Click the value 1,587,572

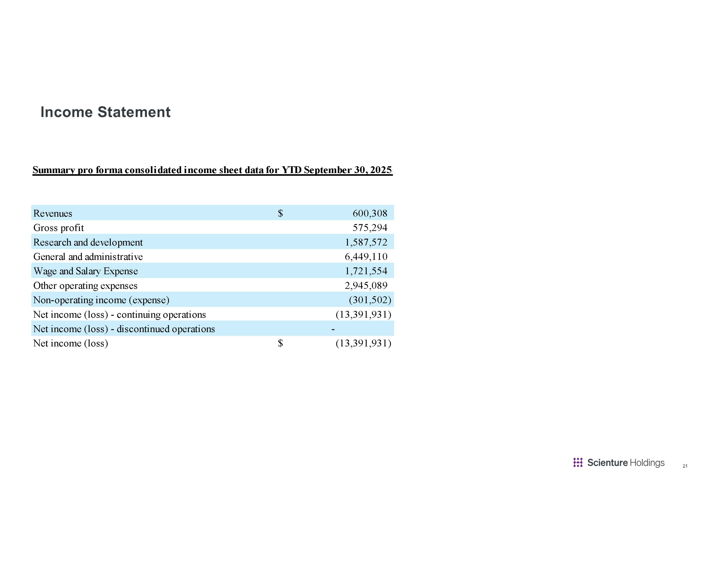(x=366, y=242)
